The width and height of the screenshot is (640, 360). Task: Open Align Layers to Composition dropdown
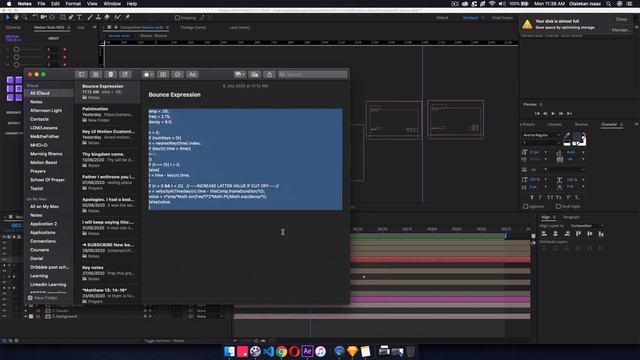click(587, 226)
